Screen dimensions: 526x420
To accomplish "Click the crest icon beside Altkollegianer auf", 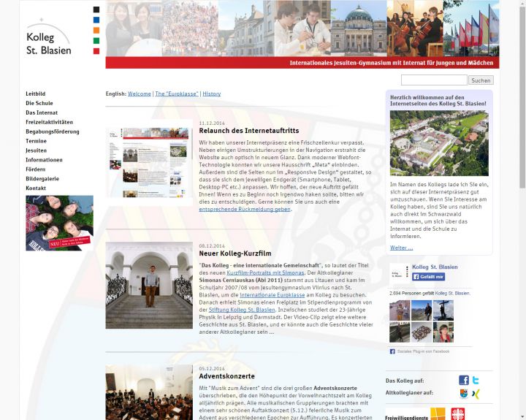I will click(x=463, y=394).
